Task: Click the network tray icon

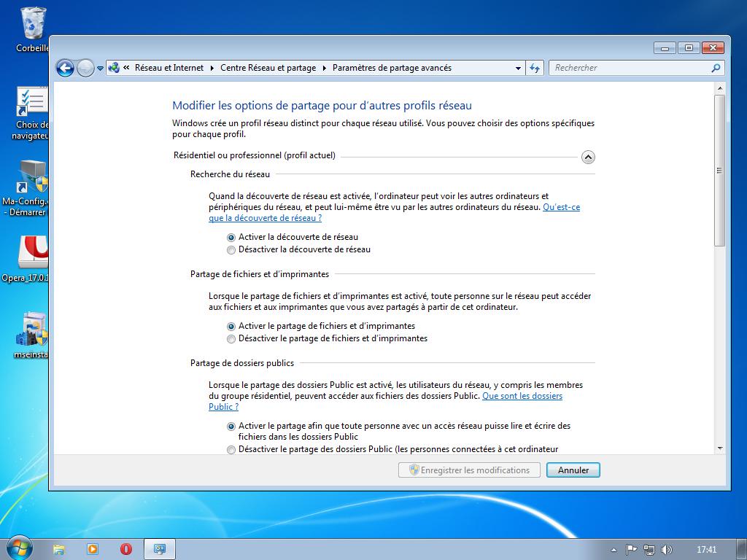Action: 649,550
